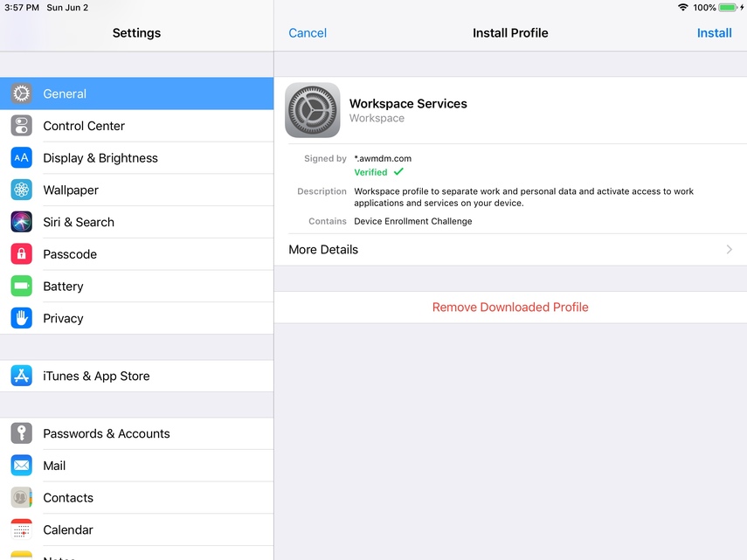Tap the Passwords & Accounts key icon
747x560 pixels.
coord(22,433)
